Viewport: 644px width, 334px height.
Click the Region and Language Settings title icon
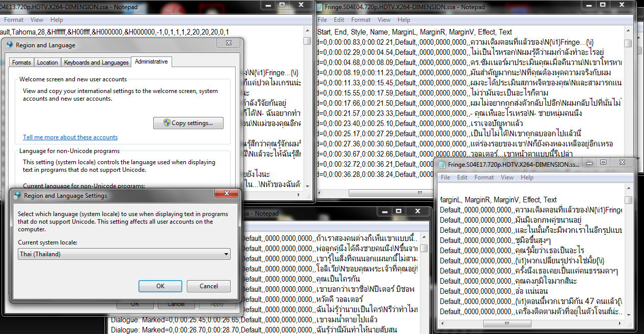pyautogui.click(x=18, y=195)
